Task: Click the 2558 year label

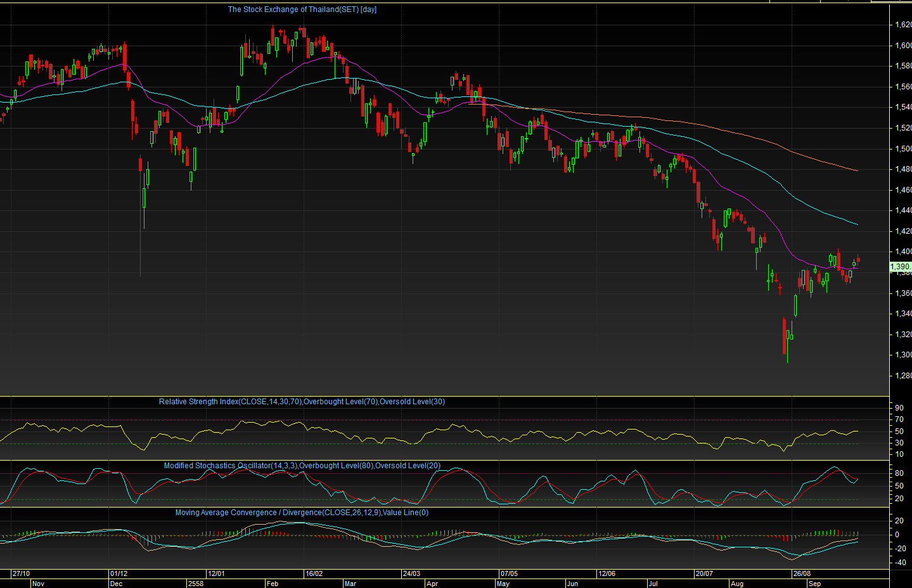Action: pyautogui.click(x=196, y=584)
